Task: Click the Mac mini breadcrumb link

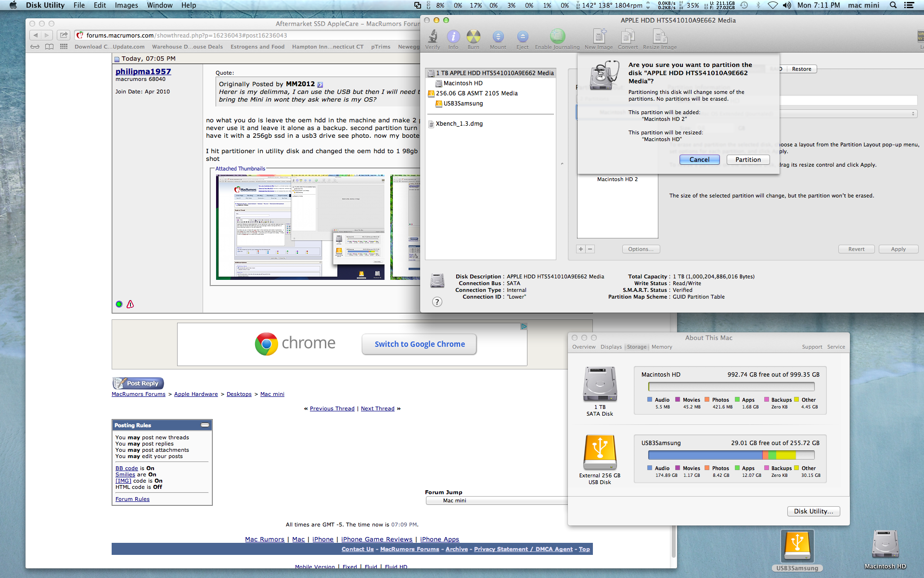Action: click(272, 394)
